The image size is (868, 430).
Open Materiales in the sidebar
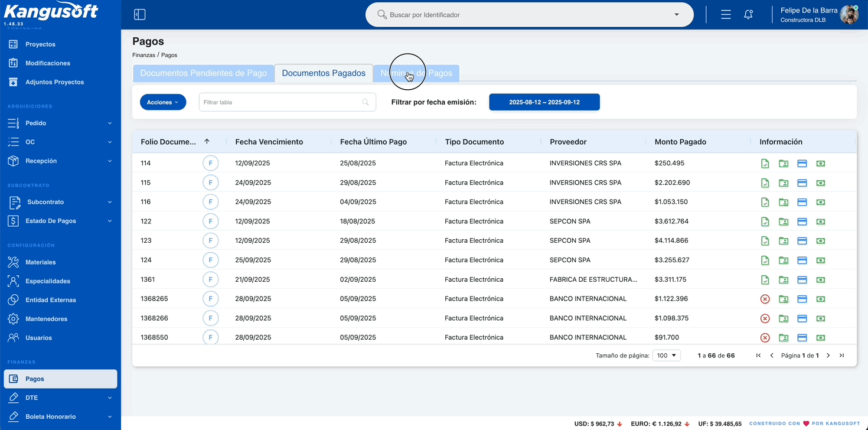(x=40, y=262)
